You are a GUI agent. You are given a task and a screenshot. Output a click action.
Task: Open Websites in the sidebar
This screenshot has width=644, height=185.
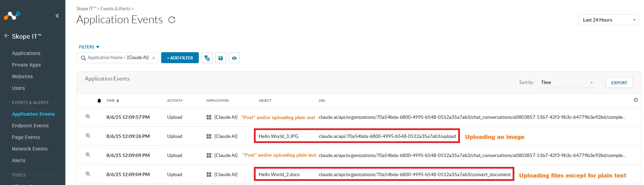point(22,76)
